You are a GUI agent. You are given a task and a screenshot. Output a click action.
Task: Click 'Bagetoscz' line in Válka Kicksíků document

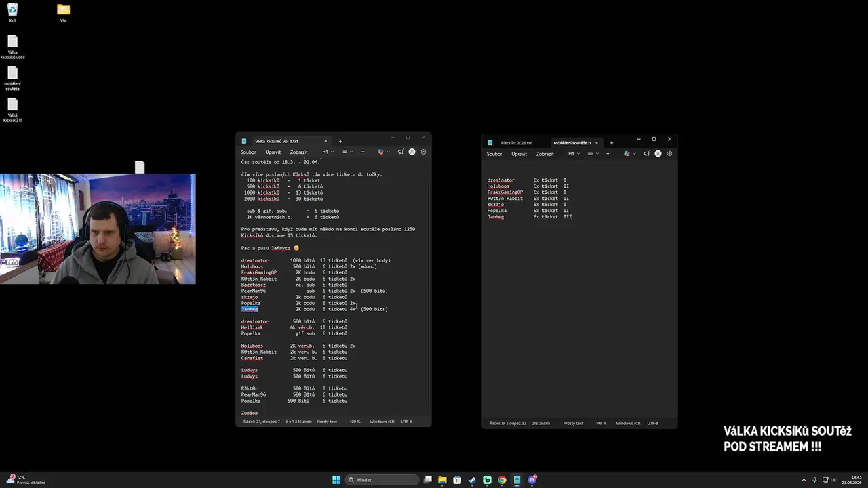(294, 285)
